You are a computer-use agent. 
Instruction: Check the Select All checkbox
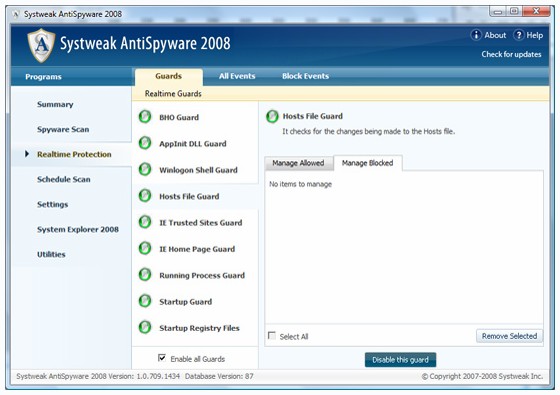pyautogui.click(x=272, y=336)
